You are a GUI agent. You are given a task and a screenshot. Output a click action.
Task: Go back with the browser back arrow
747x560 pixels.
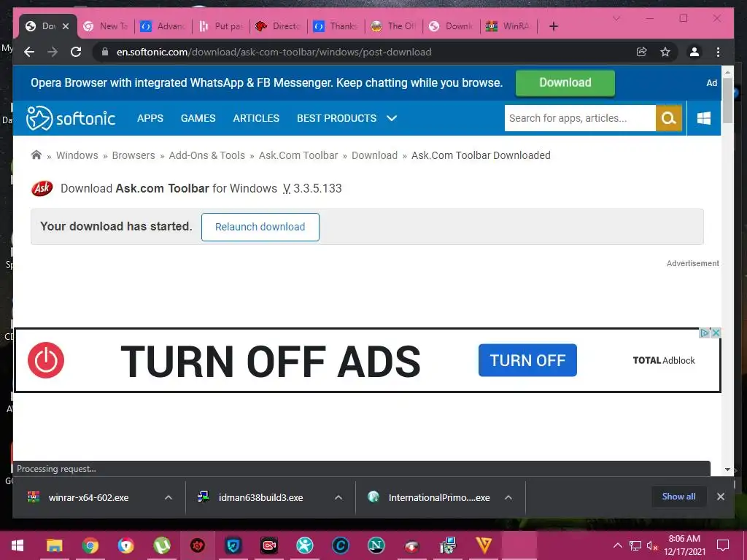29,52
